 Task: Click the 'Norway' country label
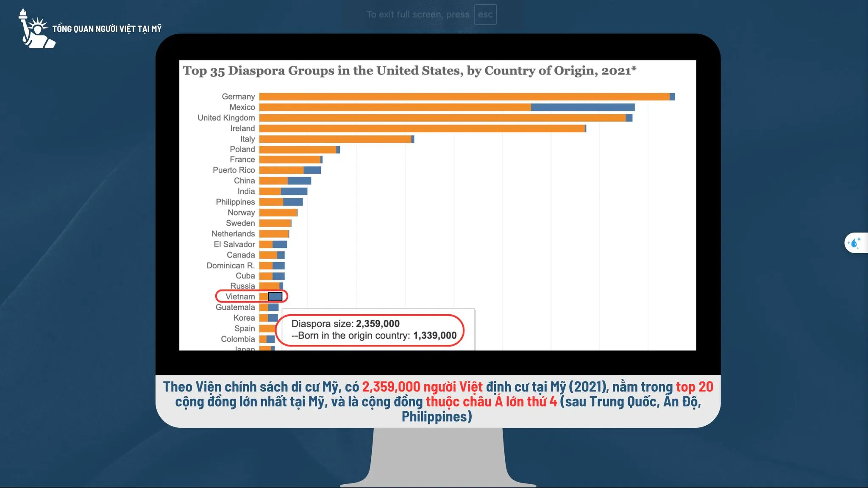[241, 212]
